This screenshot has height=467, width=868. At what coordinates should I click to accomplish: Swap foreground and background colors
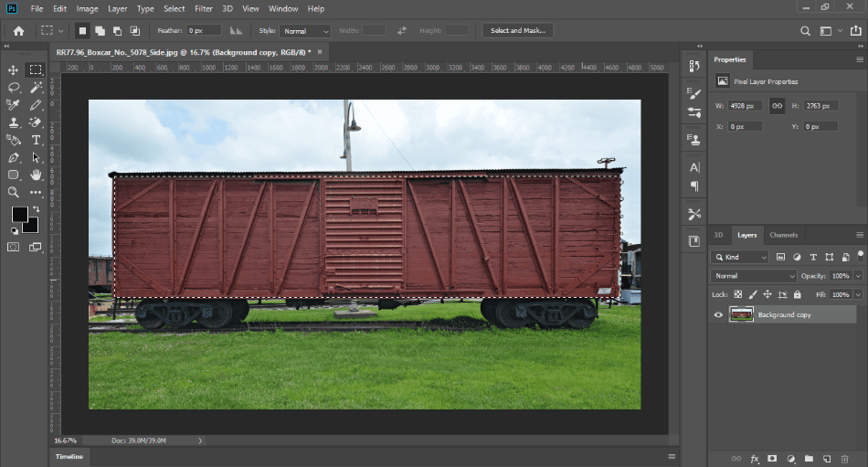click(36, 209)
